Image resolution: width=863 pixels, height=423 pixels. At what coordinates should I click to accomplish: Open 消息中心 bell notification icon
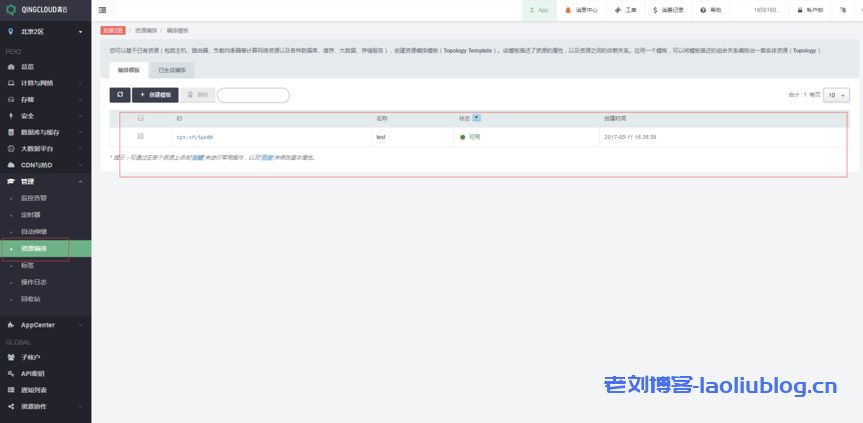569,10
